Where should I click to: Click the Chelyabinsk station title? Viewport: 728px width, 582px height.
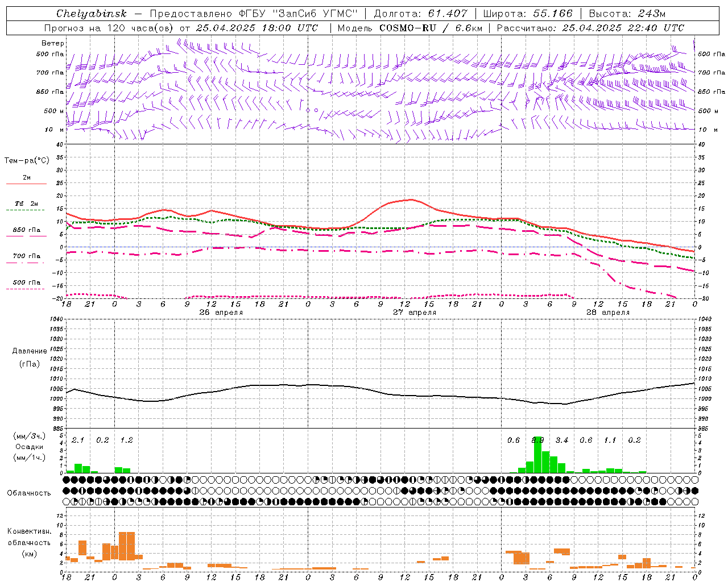[92, 14]
